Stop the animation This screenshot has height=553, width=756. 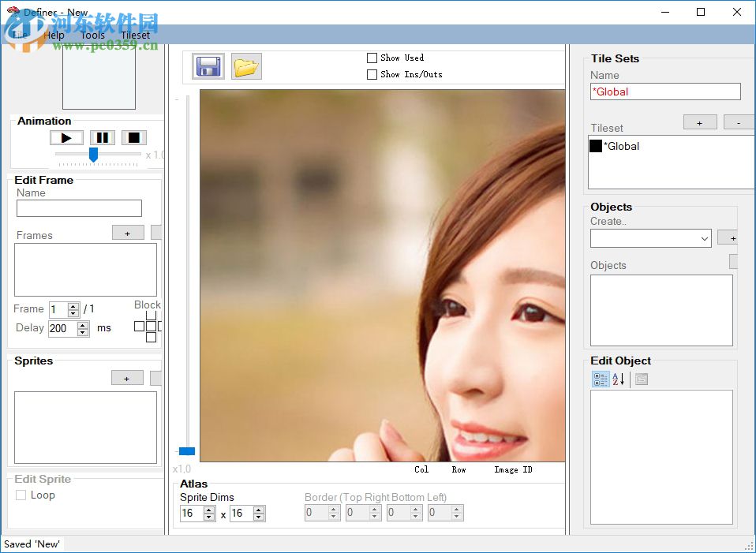tap(133, 137)
